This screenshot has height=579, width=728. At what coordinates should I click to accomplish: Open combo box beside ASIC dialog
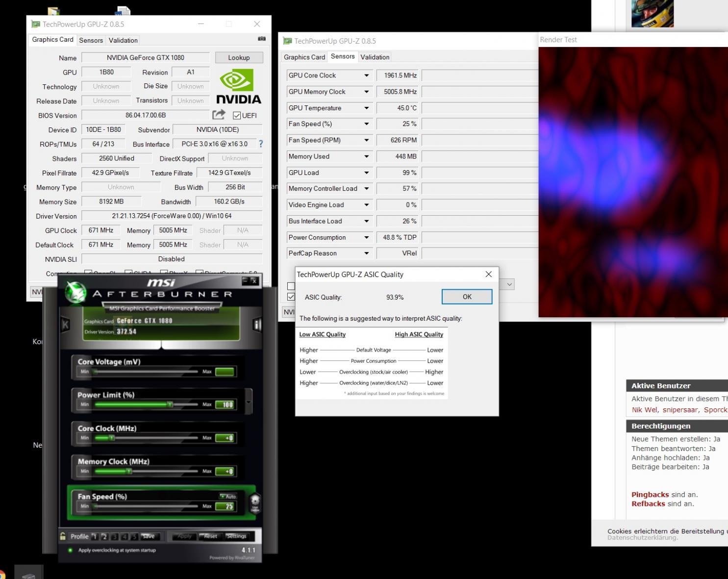tap(509, 284)
